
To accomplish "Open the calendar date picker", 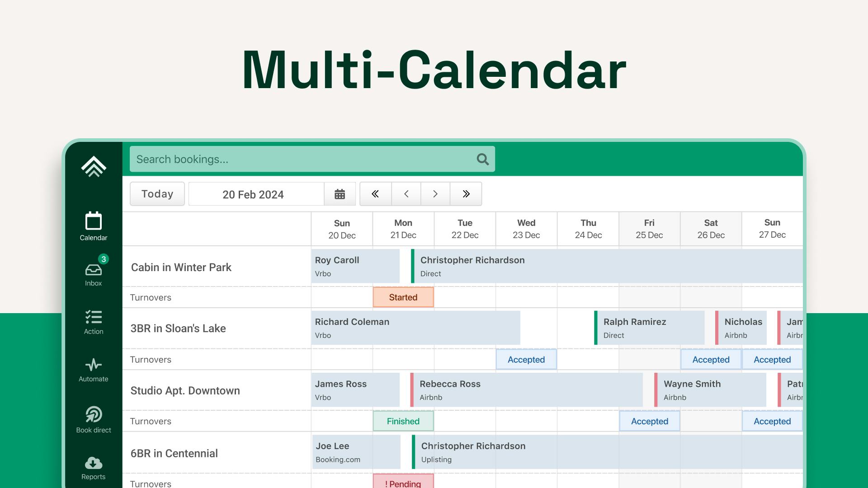I will (x=340, y=194).
